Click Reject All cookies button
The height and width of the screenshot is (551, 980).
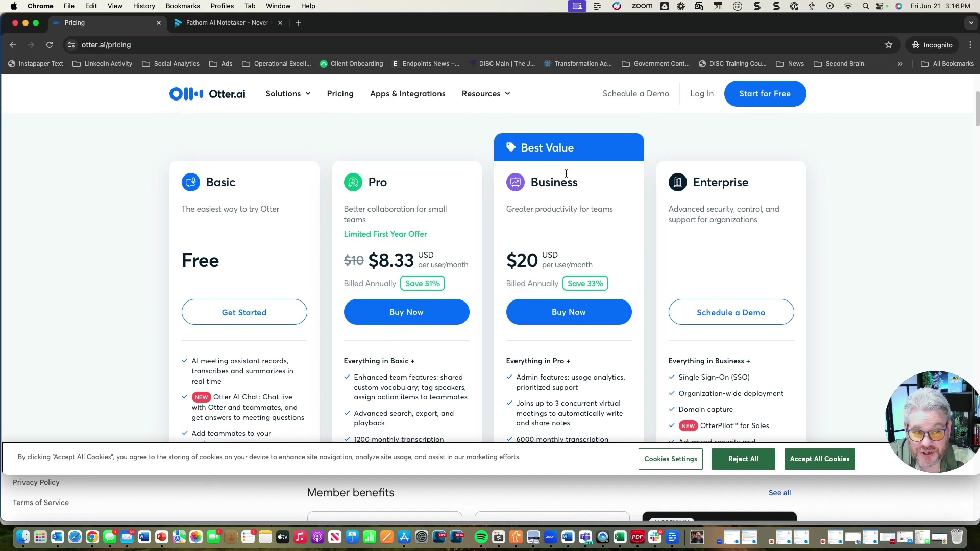coord(743,459)
